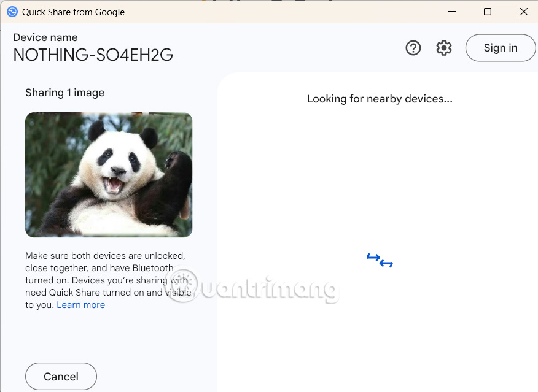
Task: Click the blue transfer arrows icon
Action: [x=379, y=259]
